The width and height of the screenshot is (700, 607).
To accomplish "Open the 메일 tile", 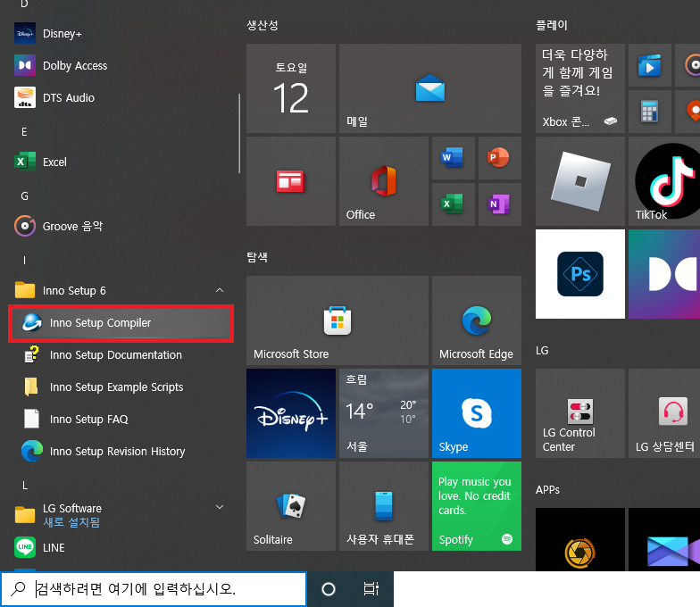I will click(x=430, y=88).
